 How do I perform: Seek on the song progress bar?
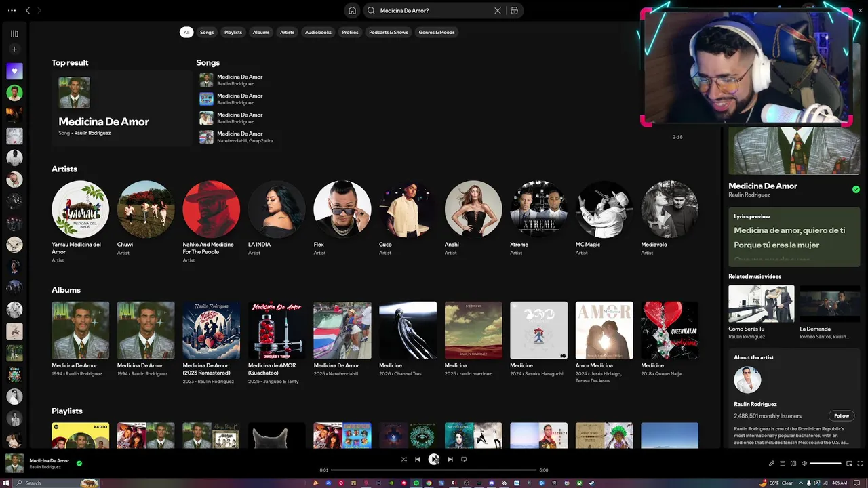pyautogui.click(x=434, y=470)
